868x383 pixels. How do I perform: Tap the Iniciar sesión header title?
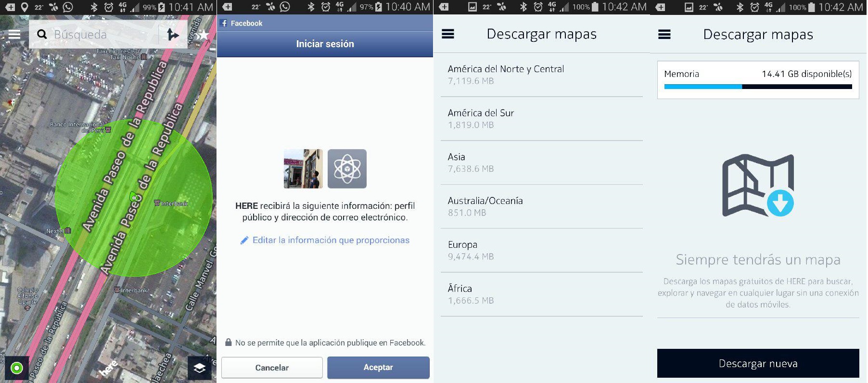click(x=325, y=44)
